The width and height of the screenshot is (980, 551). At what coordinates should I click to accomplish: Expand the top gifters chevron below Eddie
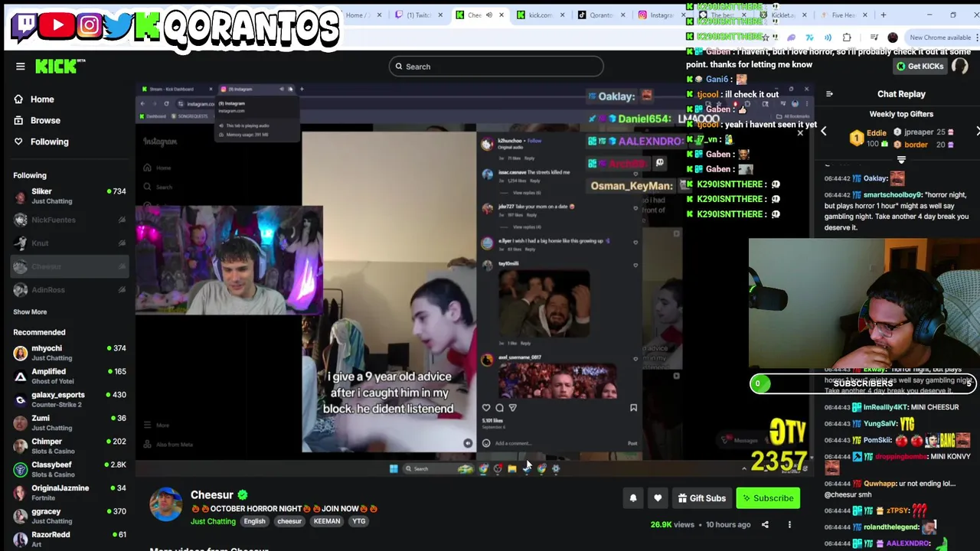[901, 160]
